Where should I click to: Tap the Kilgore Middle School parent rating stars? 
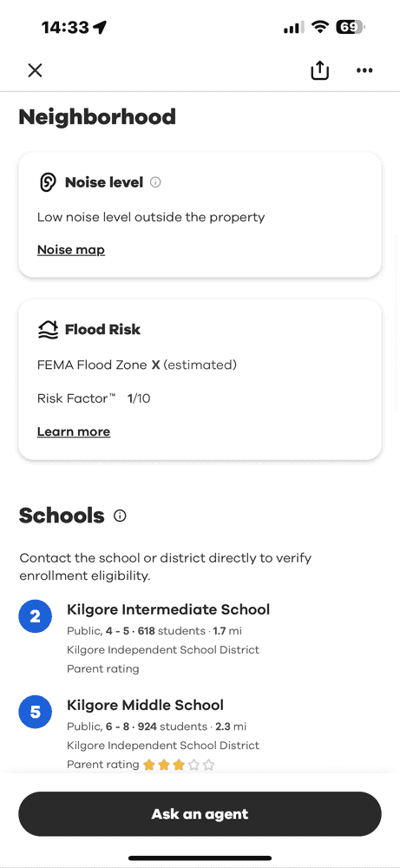tap(179, 765)
